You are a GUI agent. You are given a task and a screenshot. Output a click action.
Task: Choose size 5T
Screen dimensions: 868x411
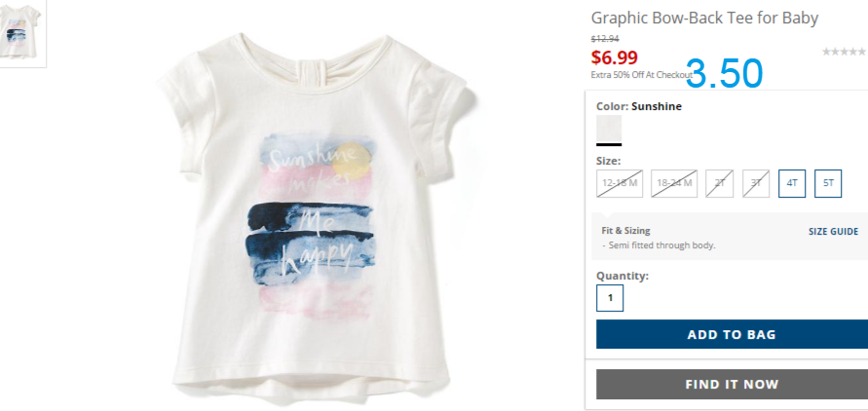click(x=828, y=184)
